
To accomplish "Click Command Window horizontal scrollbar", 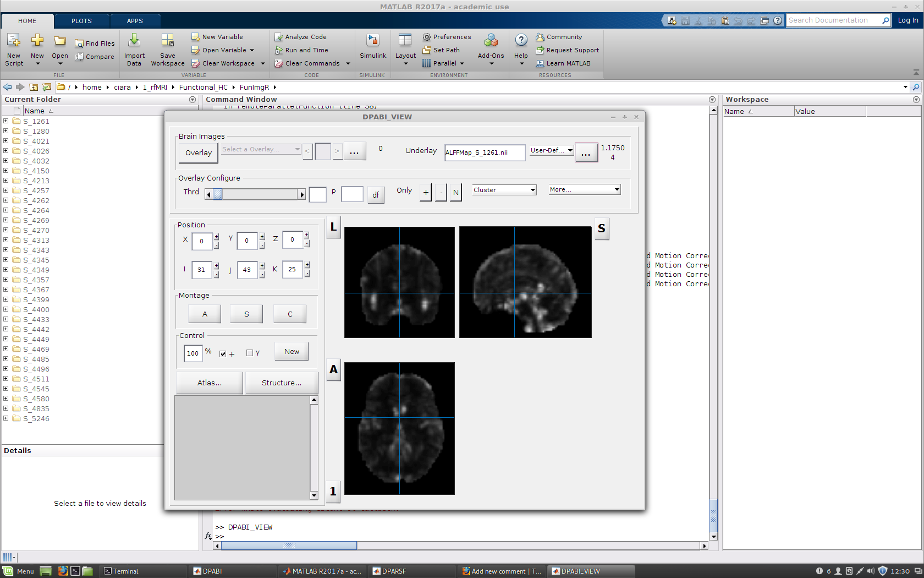I will (289, 546).
